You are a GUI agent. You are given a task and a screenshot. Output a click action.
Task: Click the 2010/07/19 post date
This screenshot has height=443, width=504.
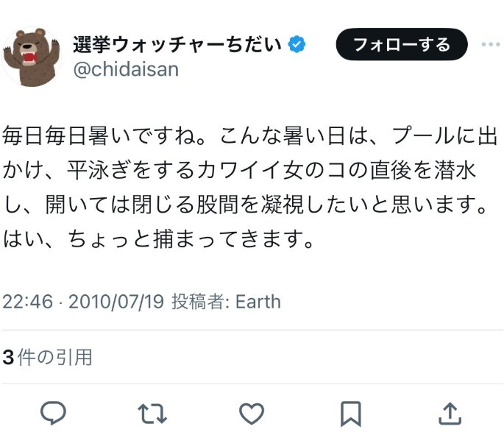pos(116,302)
